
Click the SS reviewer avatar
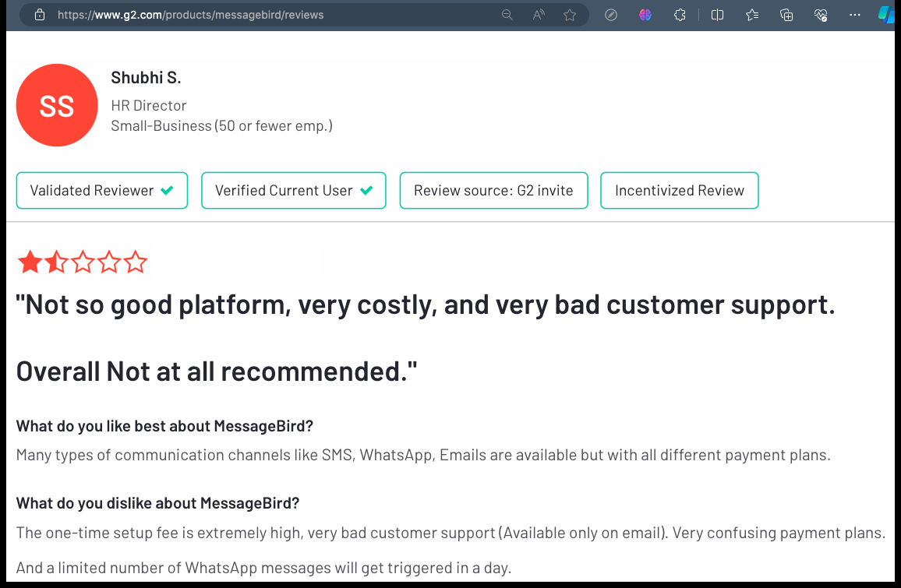[x=57, y=105]
